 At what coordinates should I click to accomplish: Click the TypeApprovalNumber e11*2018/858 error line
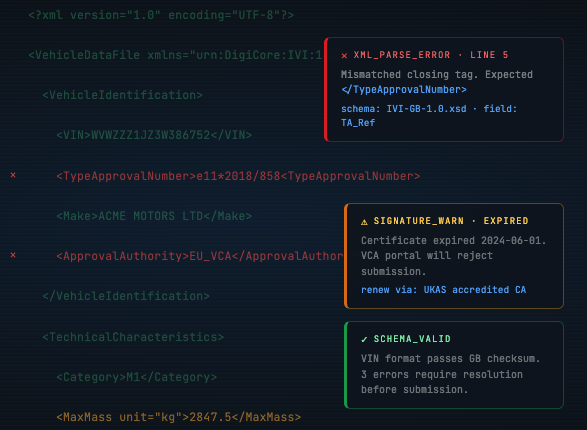pyautogui.click(x=238, y=176)
